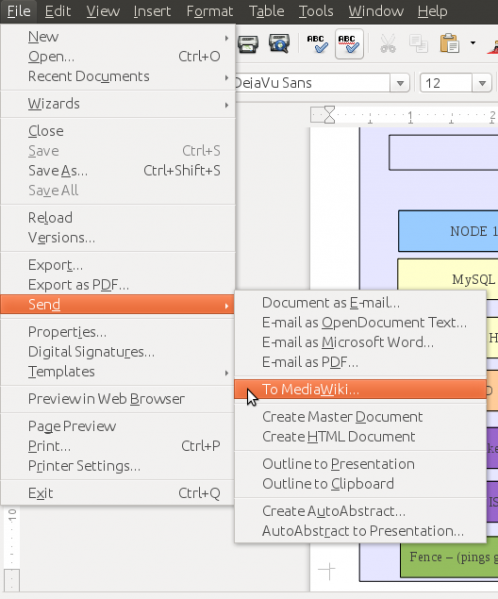The width and height of the screenshot is (498, 599).
Task: Open the Tools menu
Action: pos(316,11)
